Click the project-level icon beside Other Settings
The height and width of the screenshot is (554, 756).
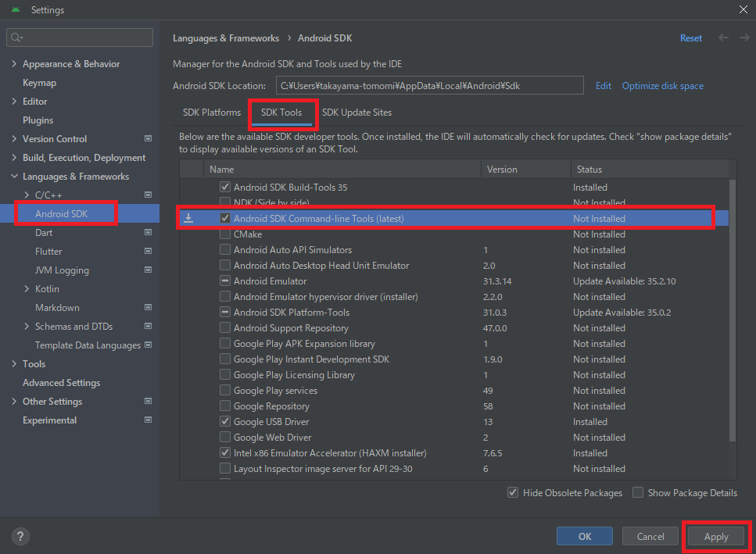click(x=148, y=402)
